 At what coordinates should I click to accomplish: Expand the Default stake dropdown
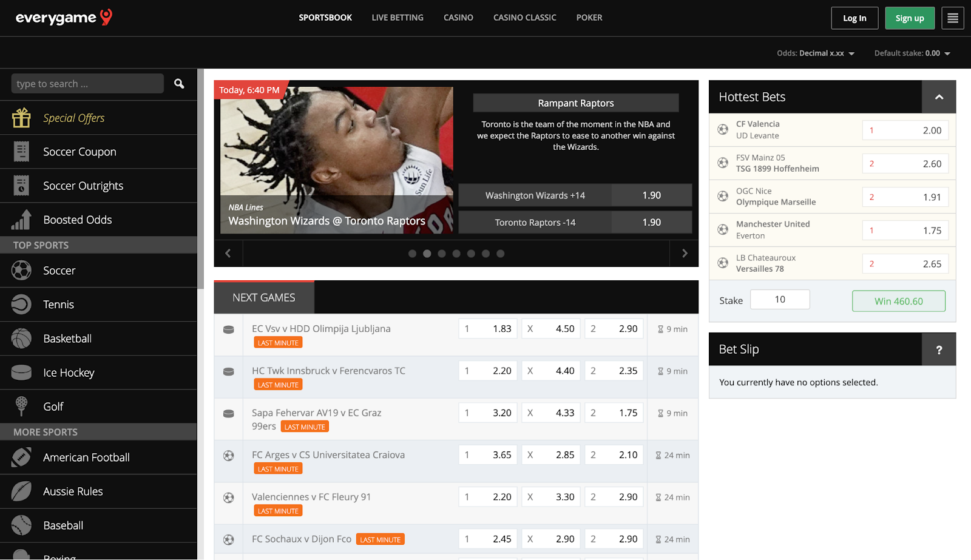[x=912, y=53]
